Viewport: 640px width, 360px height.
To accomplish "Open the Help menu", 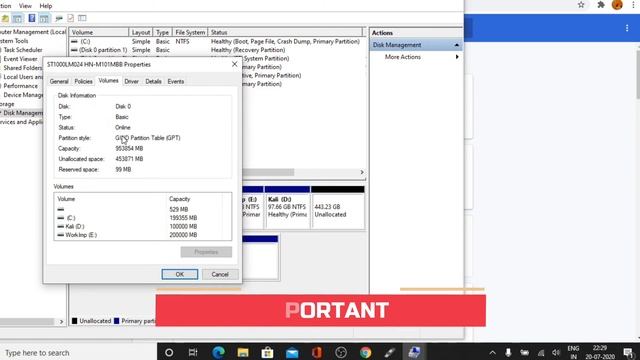I will click(46, 6).
